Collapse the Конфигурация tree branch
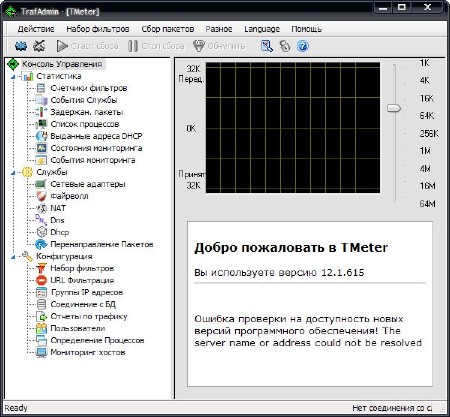The height and width of the screenshot is (417, 450). [13, 257]
